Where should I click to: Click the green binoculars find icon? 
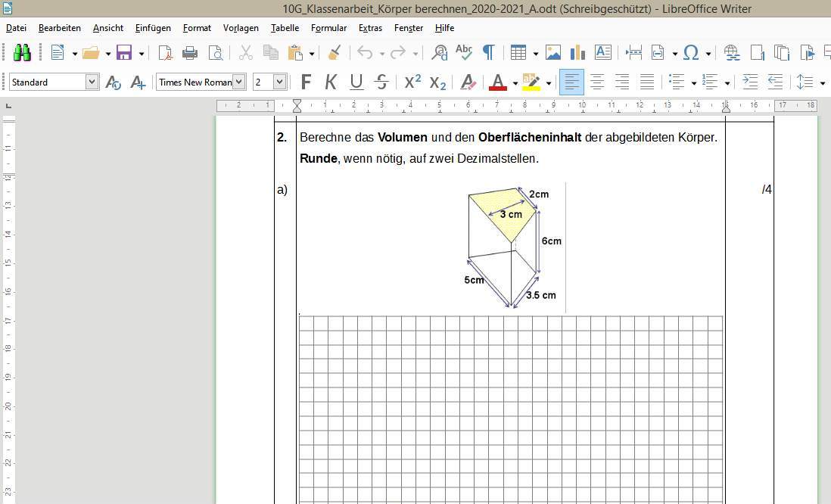[x=22, y=52]
